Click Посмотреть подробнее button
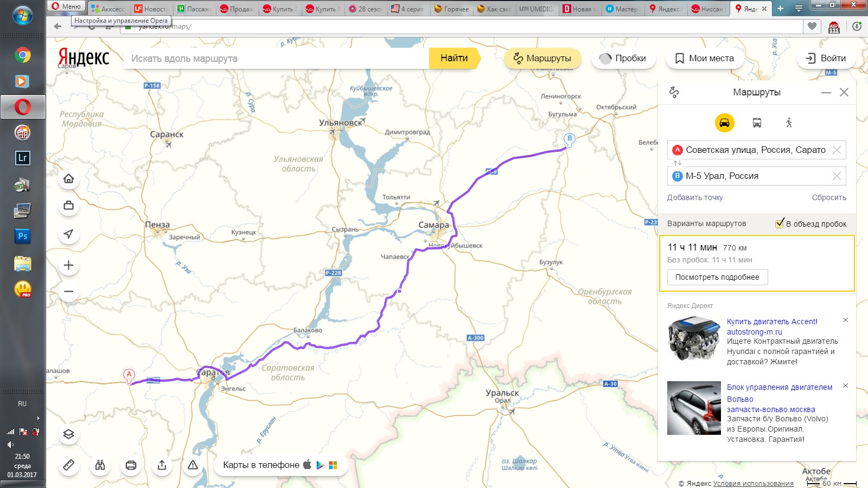The image size is (868, 488). coord(717,277)
